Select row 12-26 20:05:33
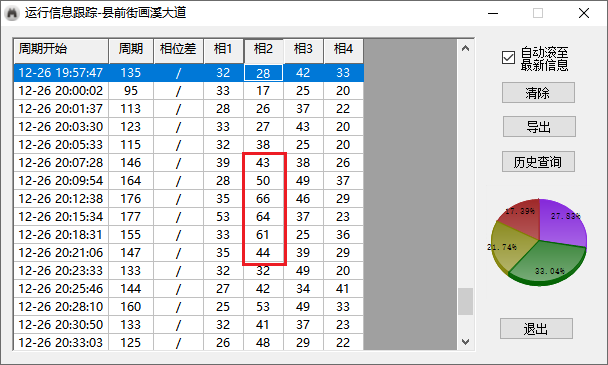 click(188, 145)
